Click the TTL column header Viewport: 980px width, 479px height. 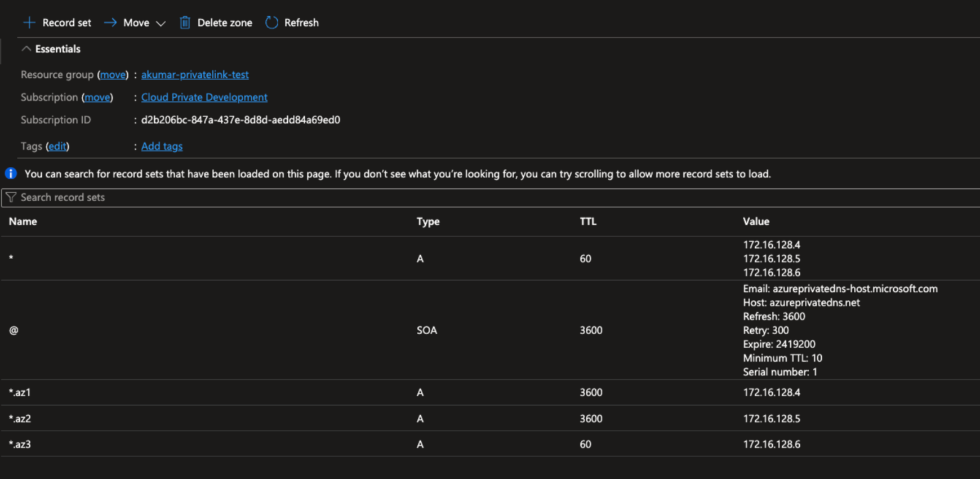[x=588, y=221]
